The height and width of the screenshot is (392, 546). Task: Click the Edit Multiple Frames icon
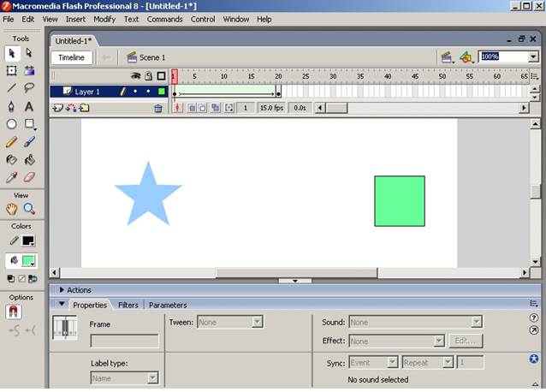click(x=216, y=108)
